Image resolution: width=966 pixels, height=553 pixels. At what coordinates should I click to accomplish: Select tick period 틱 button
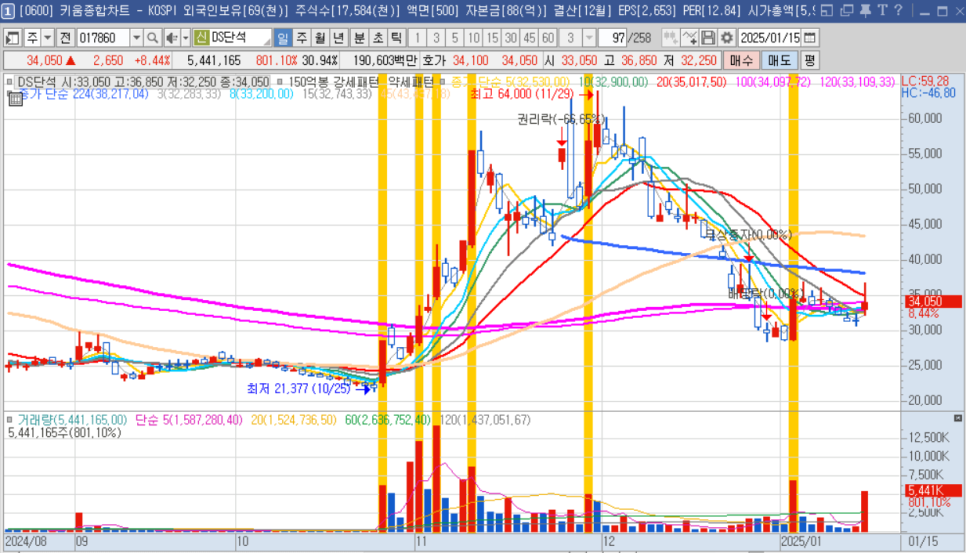pyautogui.click(x=396, y=38)
